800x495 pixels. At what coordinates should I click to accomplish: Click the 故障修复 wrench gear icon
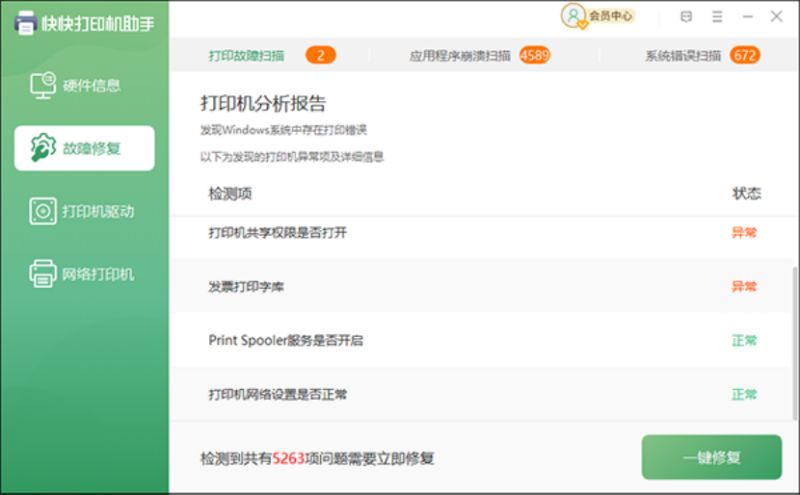point(43,148)
